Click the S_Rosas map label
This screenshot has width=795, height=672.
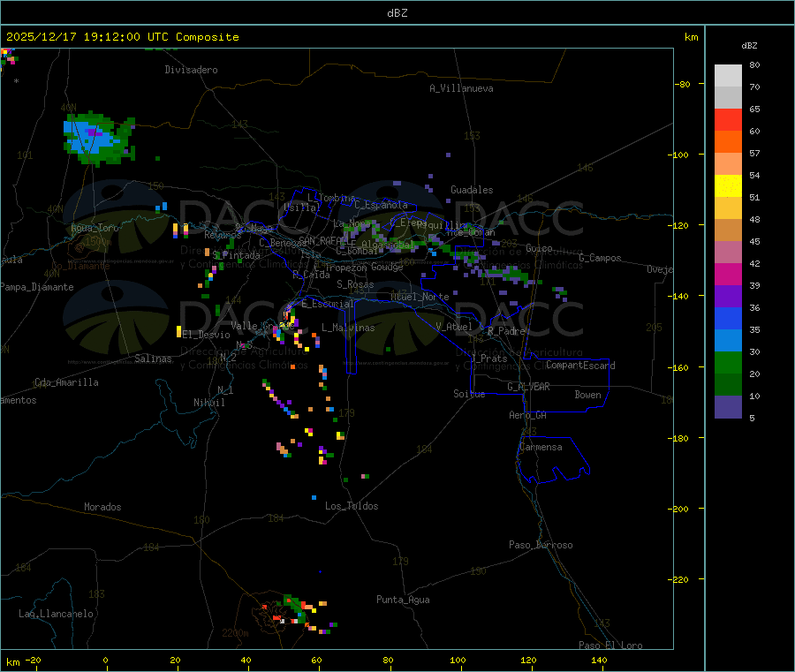pyautogui.click(x=355, y=284)
